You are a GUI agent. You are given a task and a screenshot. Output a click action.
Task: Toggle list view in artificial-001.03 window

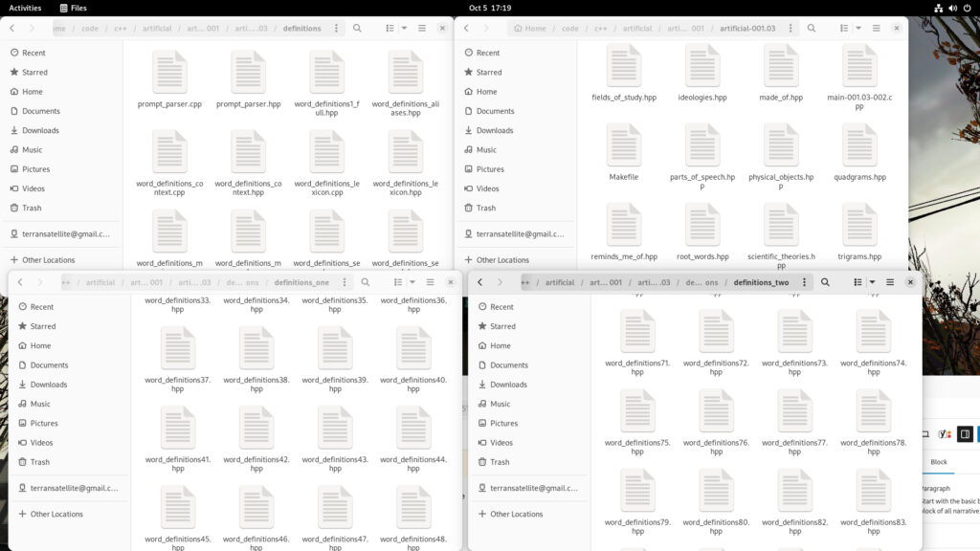pos(843,28)
